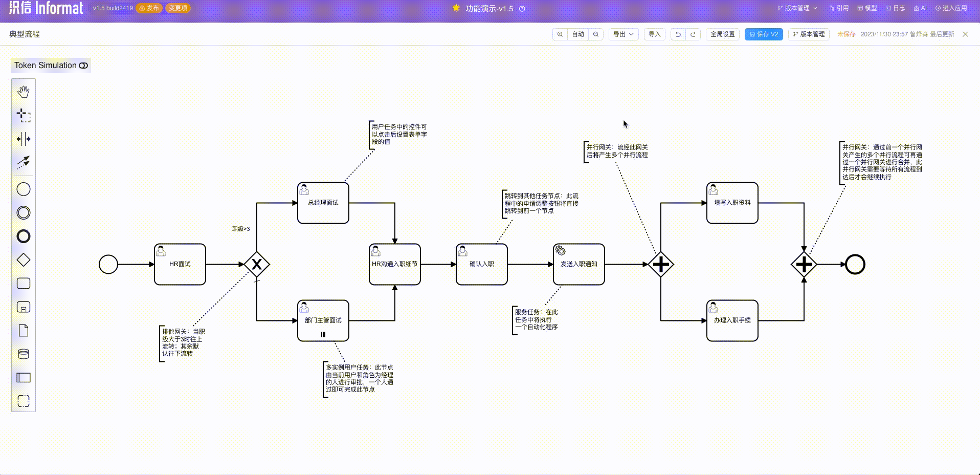Choose the create/remove space tool
Viewport: 980px width, 475px height.
coord(24,139)
